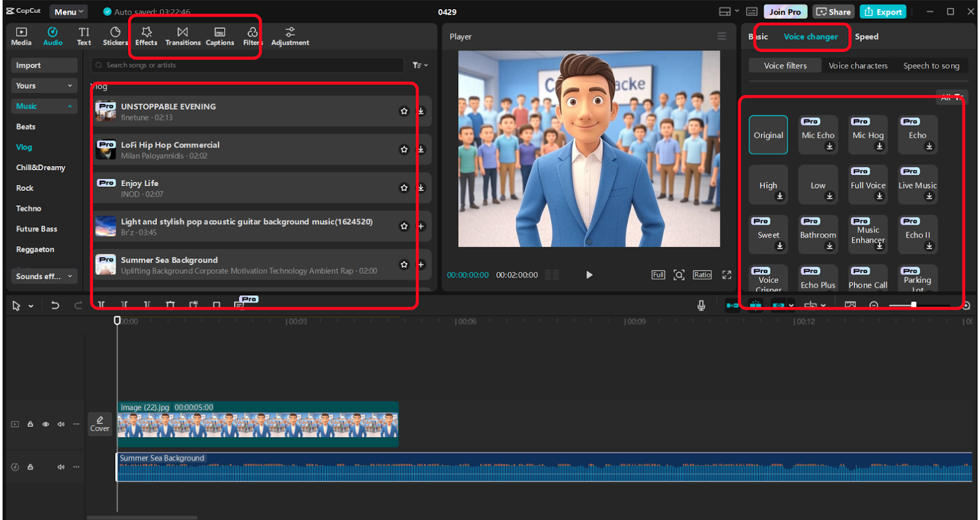Open the Adjustment panel
The width and height of the screenshot is (980, 520).
pos(290,37)
